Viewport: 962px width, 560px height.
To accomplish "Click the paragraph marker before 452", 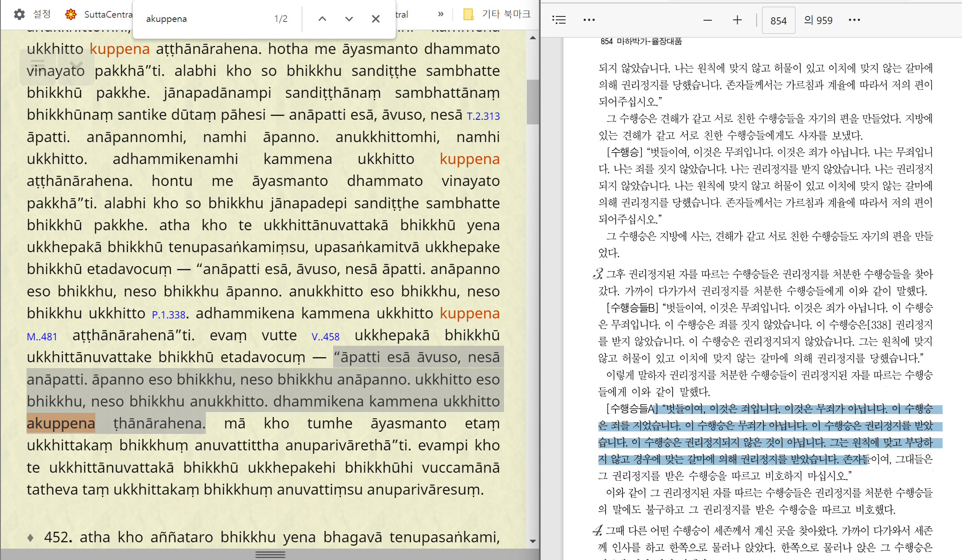I will (30, 538).
